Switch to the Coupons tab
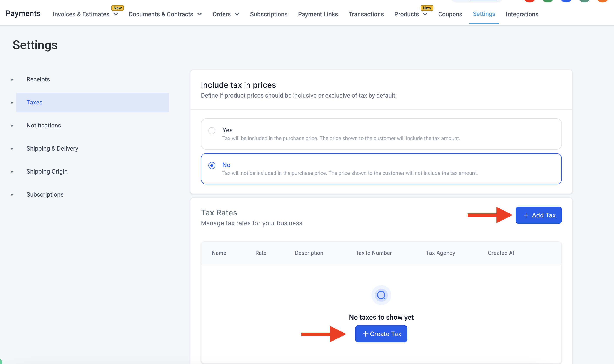Image resolution: width=614 pixels, height=364 pixels. coord(450,14)
